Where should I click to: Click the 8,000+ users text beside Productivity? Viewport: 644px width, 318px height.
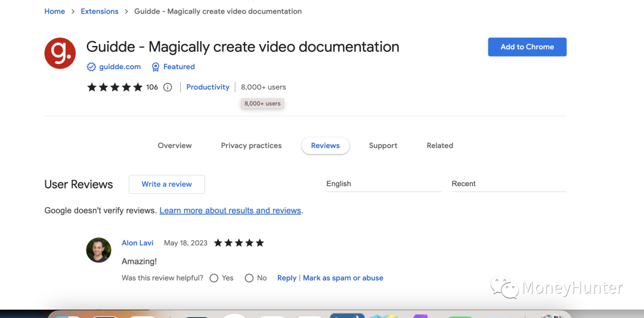264,87
